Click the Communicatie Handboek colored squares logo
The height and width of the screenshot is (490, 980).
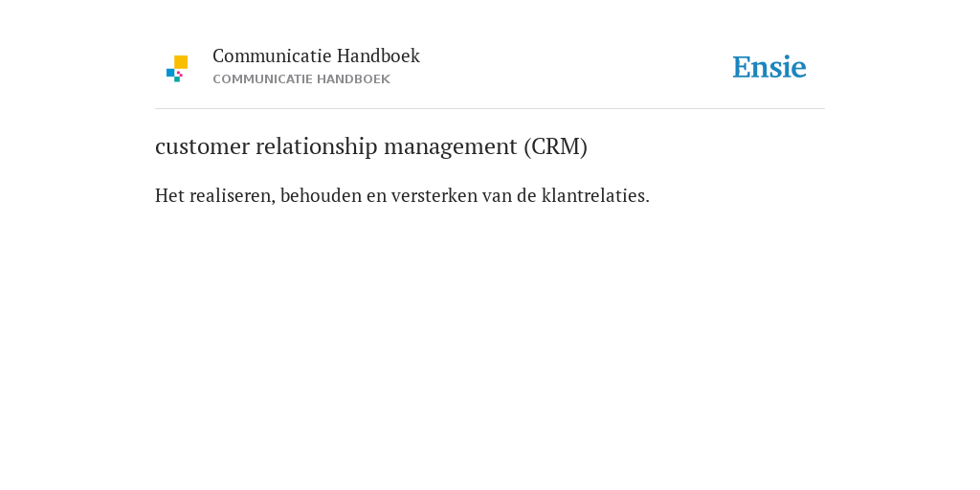click(x=177, y=69)
